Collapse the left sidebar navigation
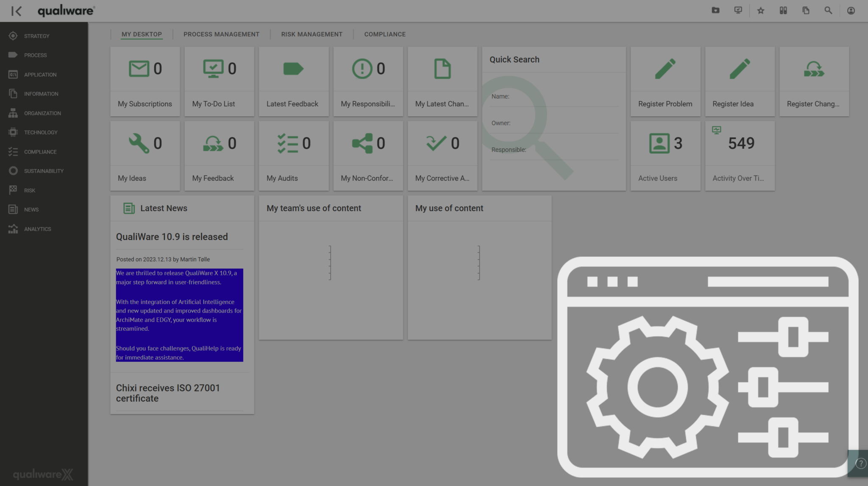 [x=17, y=11]
